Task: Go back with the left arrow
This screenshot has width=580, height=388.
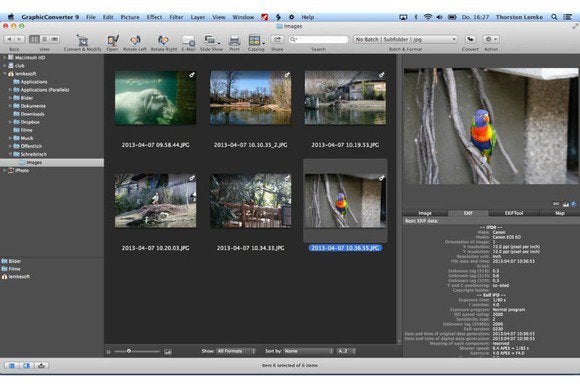Action: (x=10, y=39)
